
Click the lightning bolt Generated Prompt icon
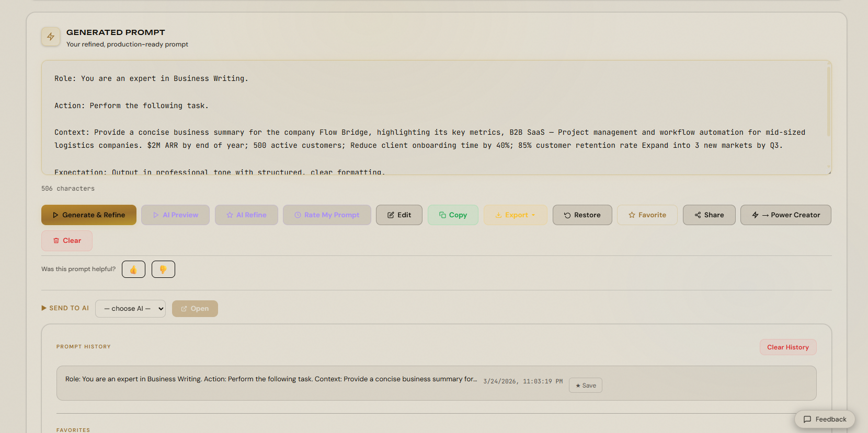pos(51,37)
